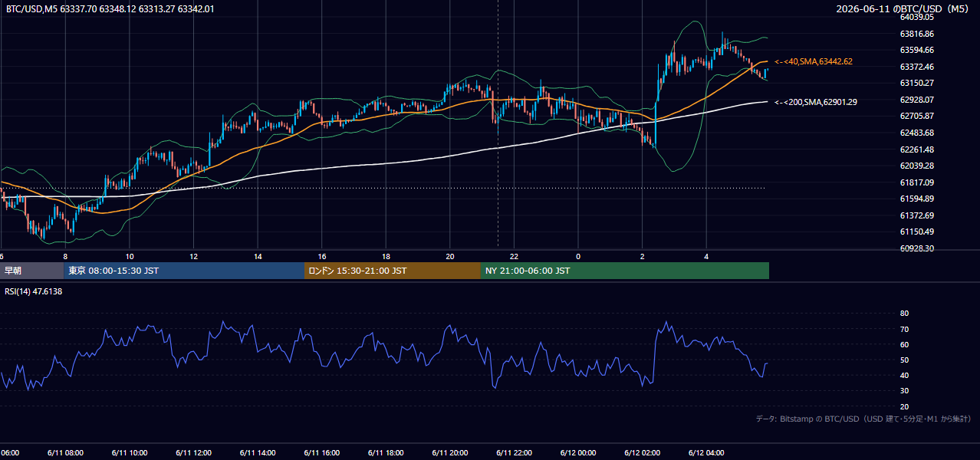Screen dimensions: 980x460
Task: Click price axis value 61150.49
Action: click(916, 232)
